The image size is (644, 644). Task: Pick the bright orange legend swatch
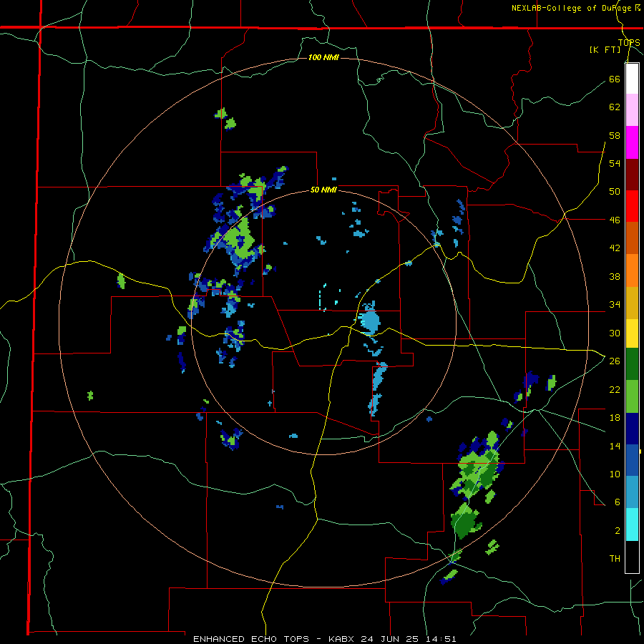click(x=632, y=270)
